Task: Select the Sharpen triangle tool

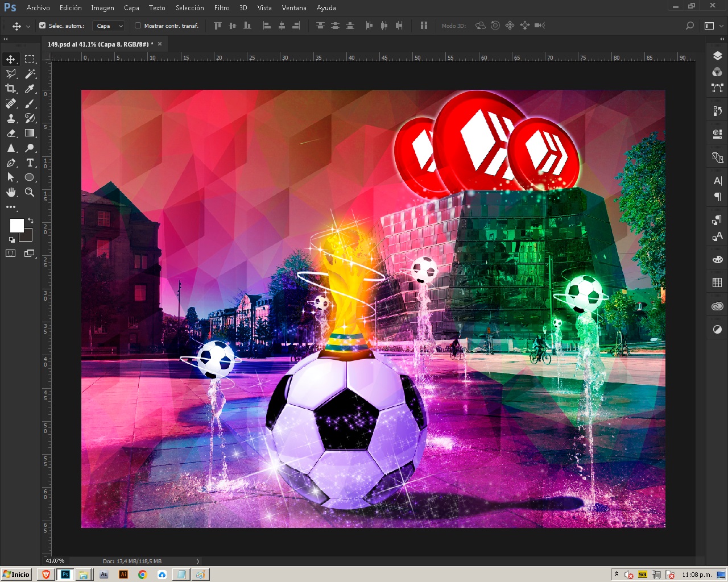Action: pos(11,148)
